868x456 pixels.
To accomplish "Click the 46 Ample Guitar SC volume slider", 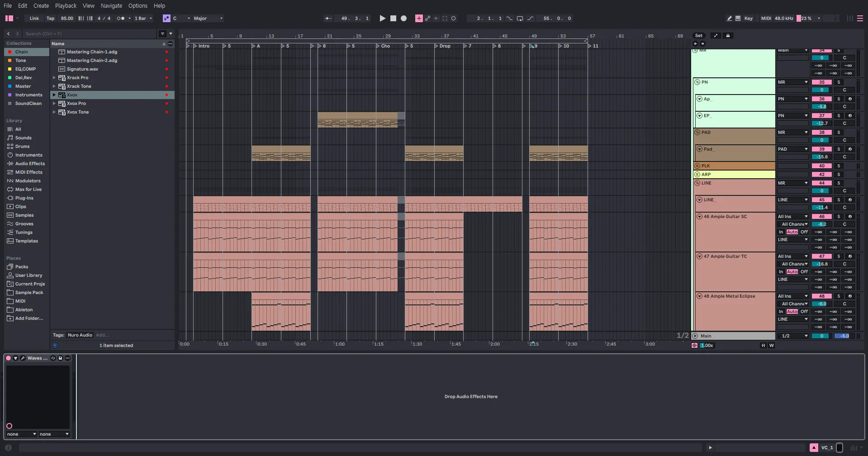I will 821,224.
